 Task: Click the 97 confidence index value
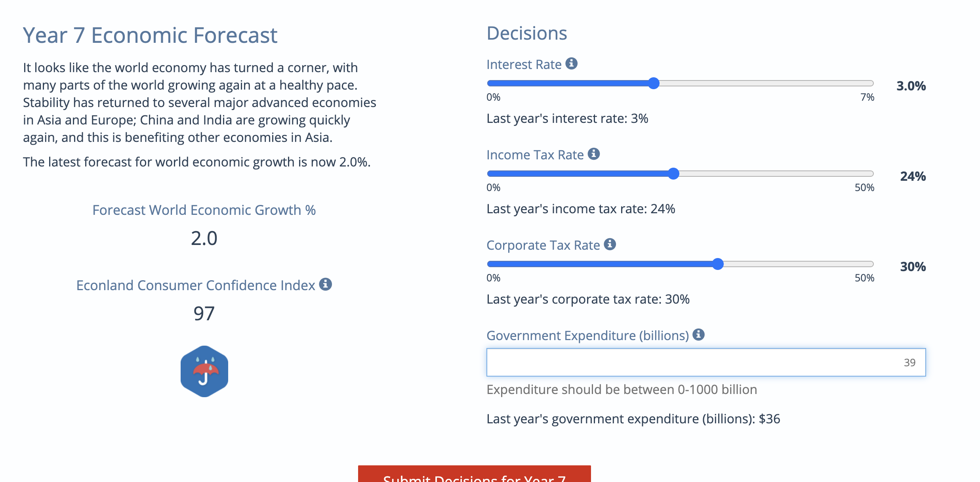click(204, 313)
